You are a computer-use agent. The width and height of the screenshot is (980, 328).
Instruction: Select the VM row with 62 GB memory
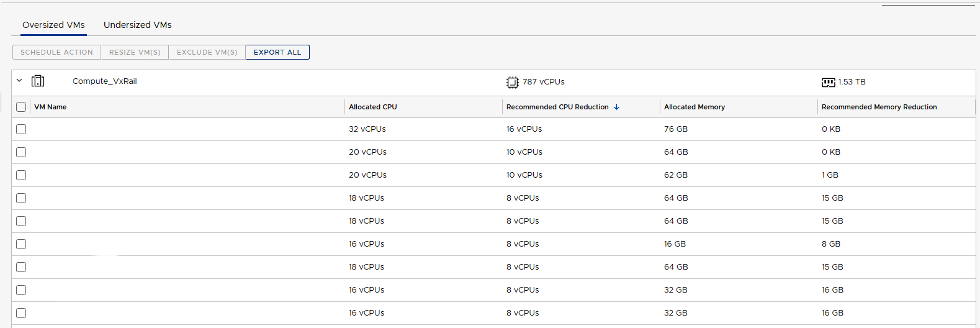coord(21,175)
